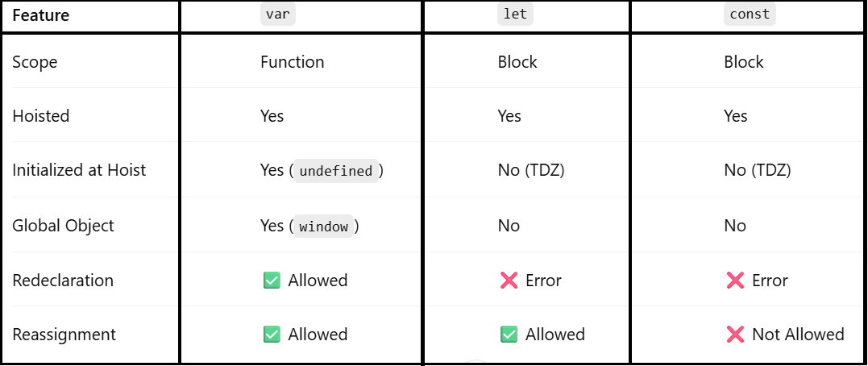The width and height of the screenshot is (868, 366).
Task: Click the Reassignment row label
Action: (x=64, y=335)
